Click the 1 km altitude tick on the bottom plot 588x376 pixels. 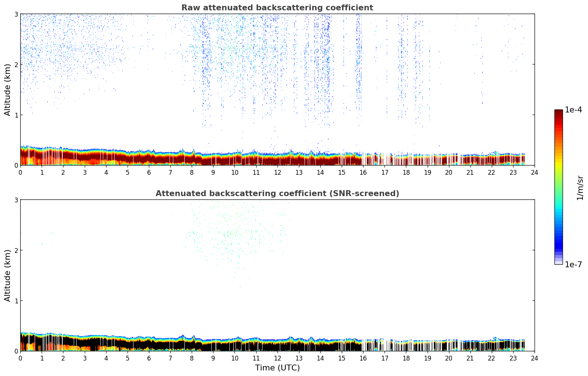coord(16,301)
